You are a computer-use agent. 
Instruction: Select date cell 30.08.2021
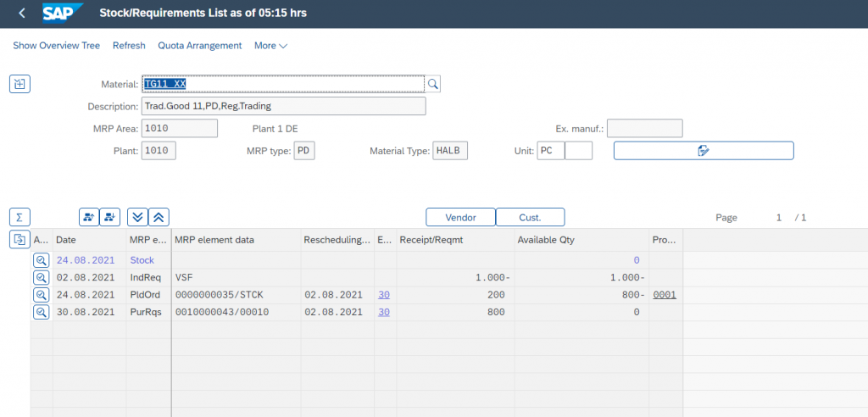89,313
